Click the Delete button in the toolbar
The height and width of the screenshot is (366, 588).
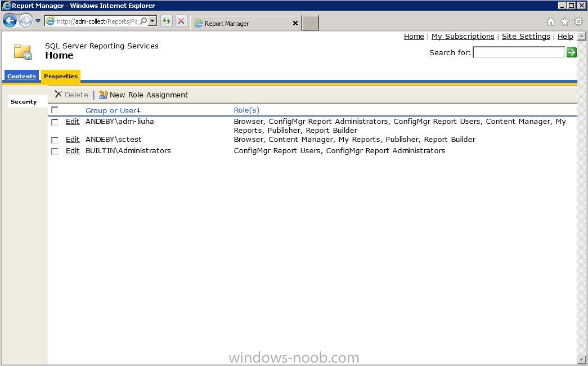pyautogui.click(x=71, y=95)
